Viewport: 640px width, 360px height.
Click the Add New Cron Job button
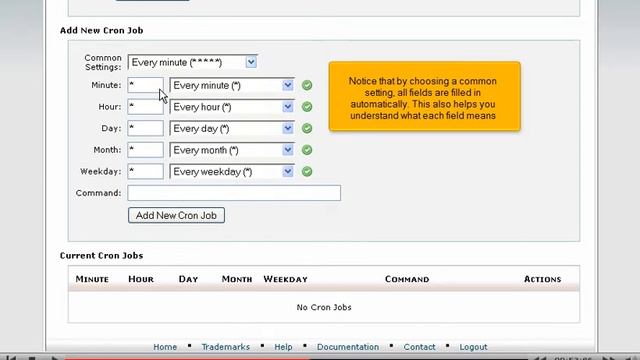point(176,216)
